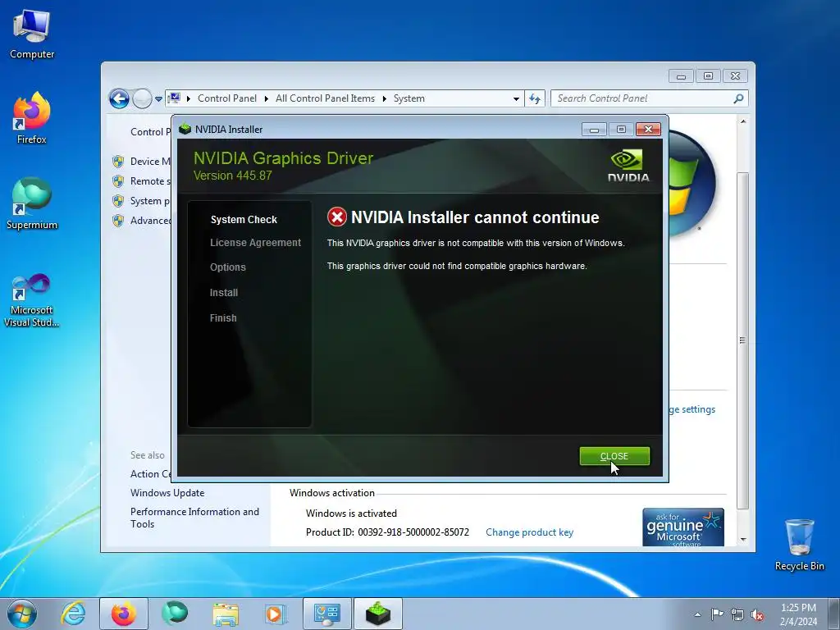Close the NVIDIA Installer with red X
The height and width of the screenshot is (630, 840).
[648, 129]
